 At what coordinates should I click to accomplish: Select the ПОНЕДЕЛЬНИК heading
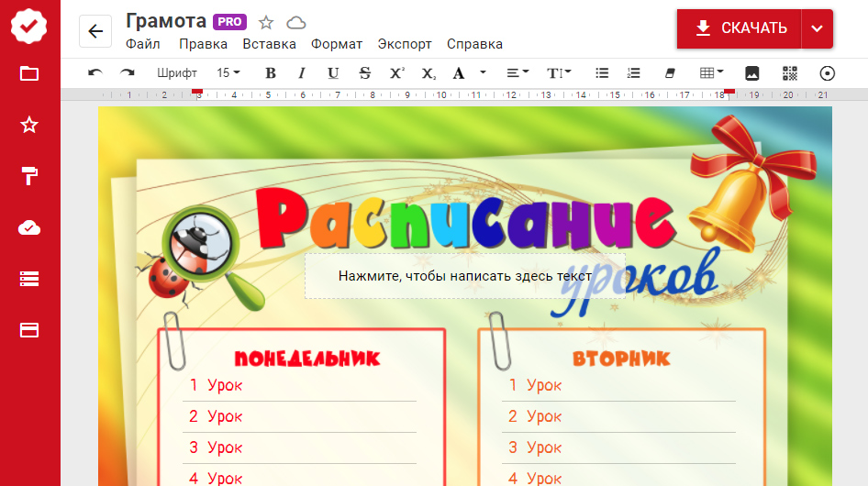tap(307, 359)
